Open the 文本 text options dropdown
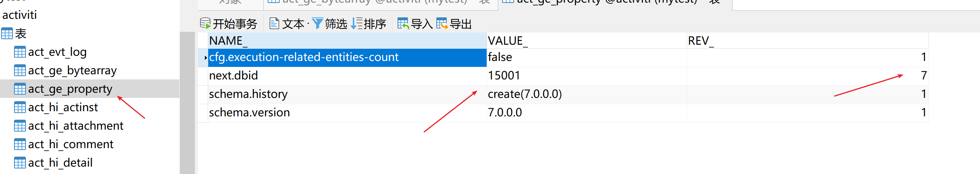Image resolution: width=980 pixels, height=174 pixels. click(x=308, y=24)
